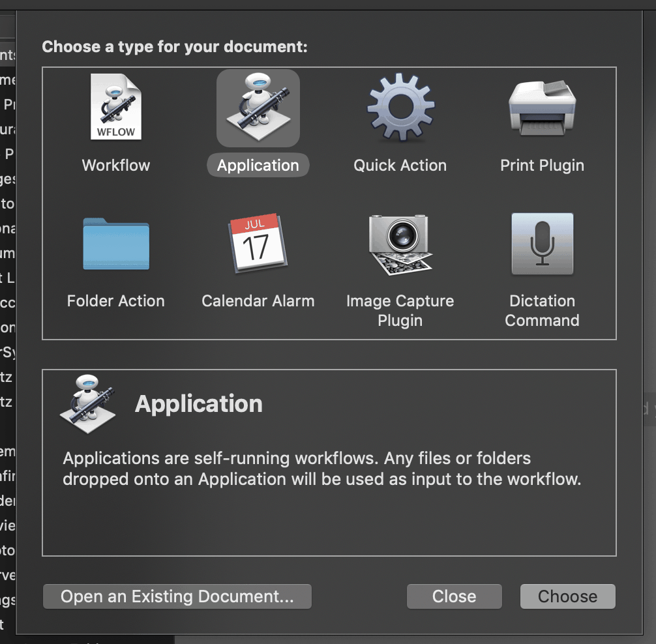Click the description text about self-running workflows
Screen dimensions: 656x644
(x=321, y=469)
